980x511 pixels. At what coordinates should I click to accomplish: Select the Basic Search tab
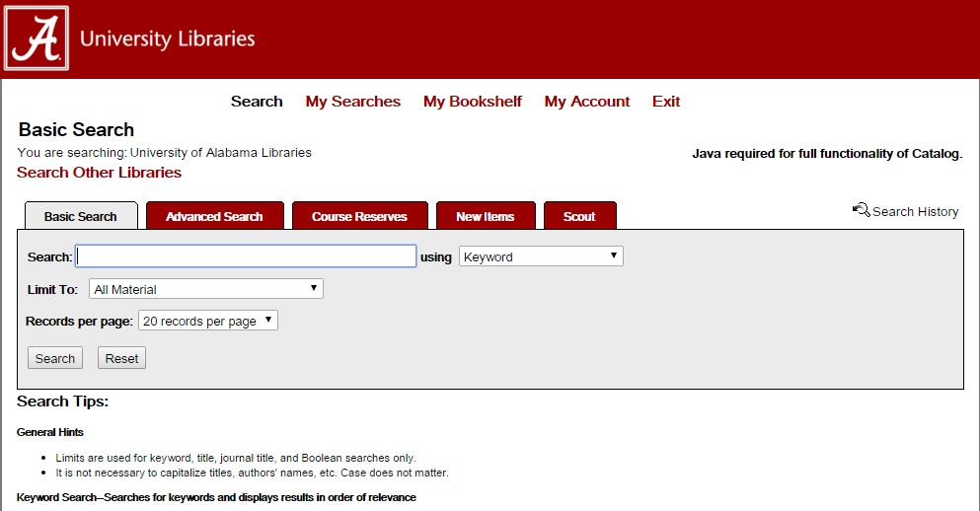pos(81,216)
